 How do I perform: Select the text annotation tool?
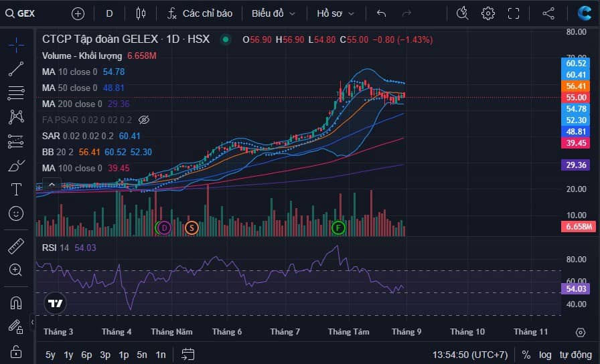16,189
